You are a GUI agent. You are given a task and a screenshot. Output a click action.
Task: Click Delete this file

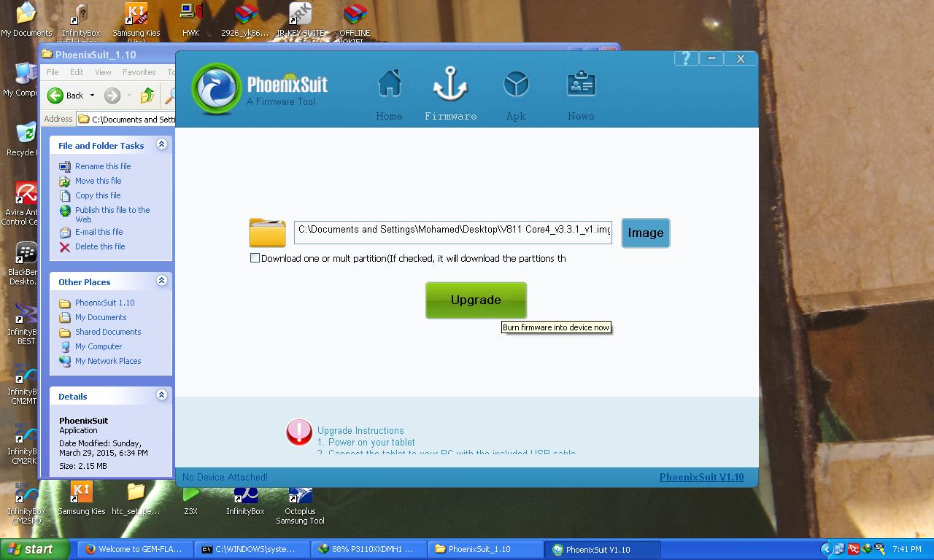click(x=100, y=246)
